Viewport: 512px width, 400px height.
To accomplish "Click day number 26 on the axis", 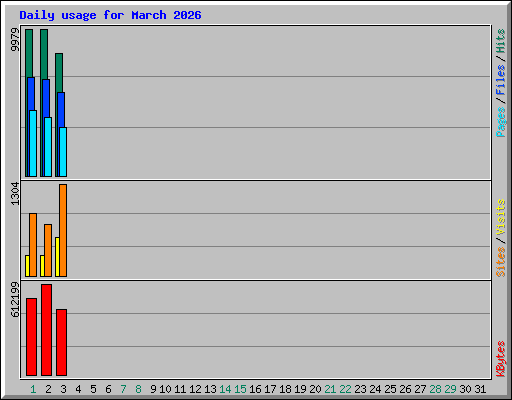I will click(405, 389).
